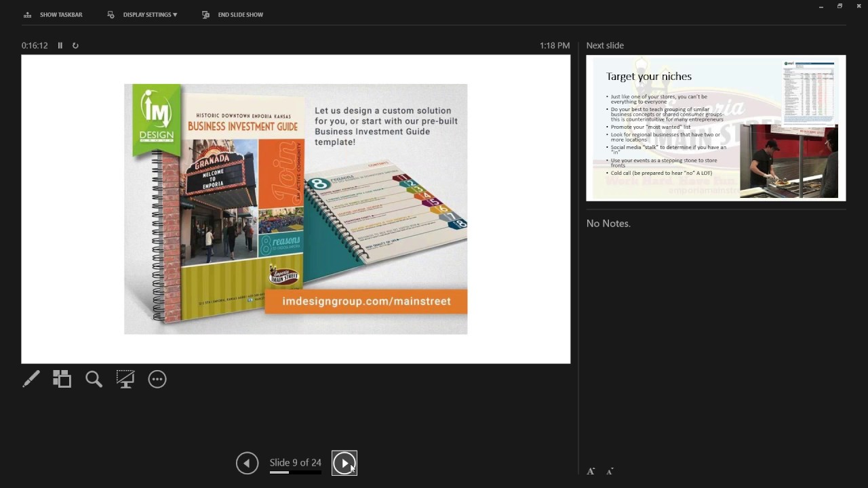Pause the presentation timer
The image size is (868, 488).
pyautogui.click(x=60, y=45)
